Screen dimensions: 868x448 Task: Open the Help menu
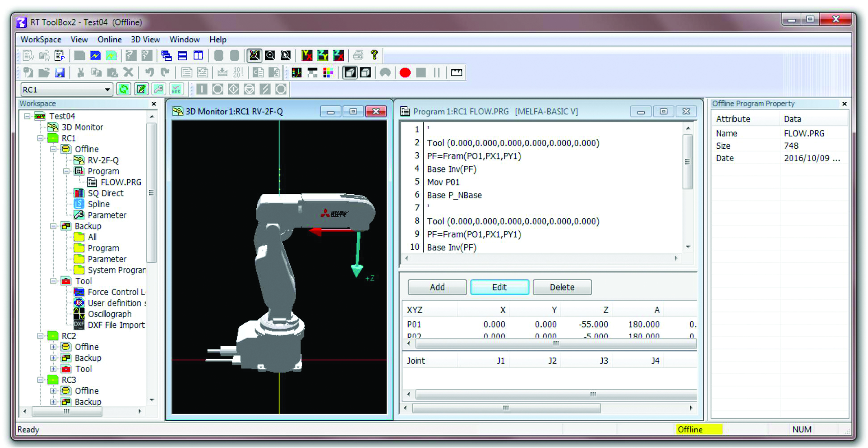coord(218,39)
